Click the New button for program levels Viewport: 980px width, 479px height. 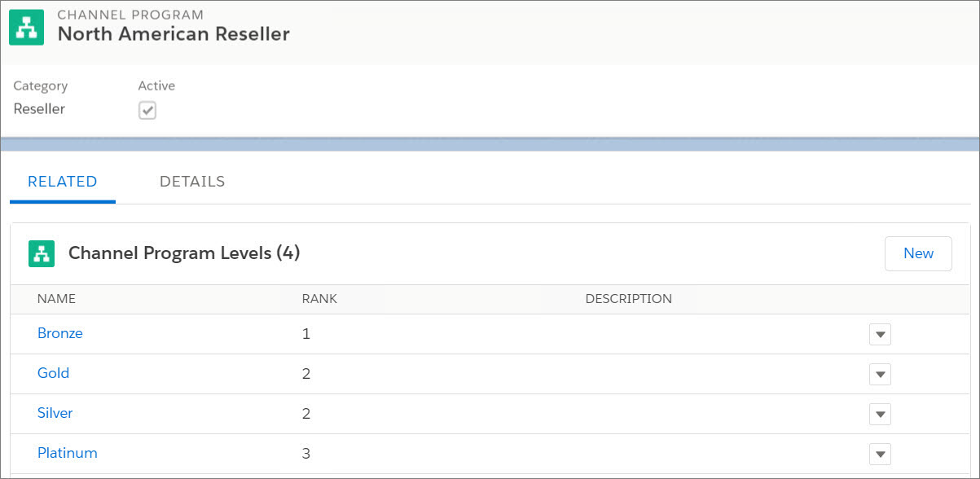pyautogui.click(x=918, y=253)
